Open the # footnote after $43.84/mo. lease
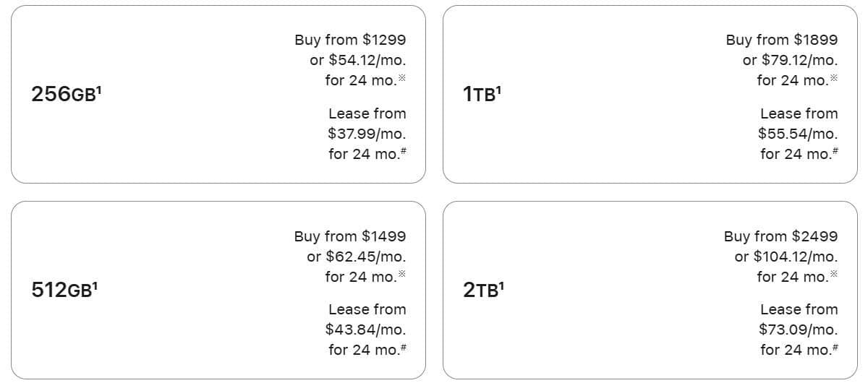Image resolution: width=868 pixels, height=383 pixels. [403, 347]
